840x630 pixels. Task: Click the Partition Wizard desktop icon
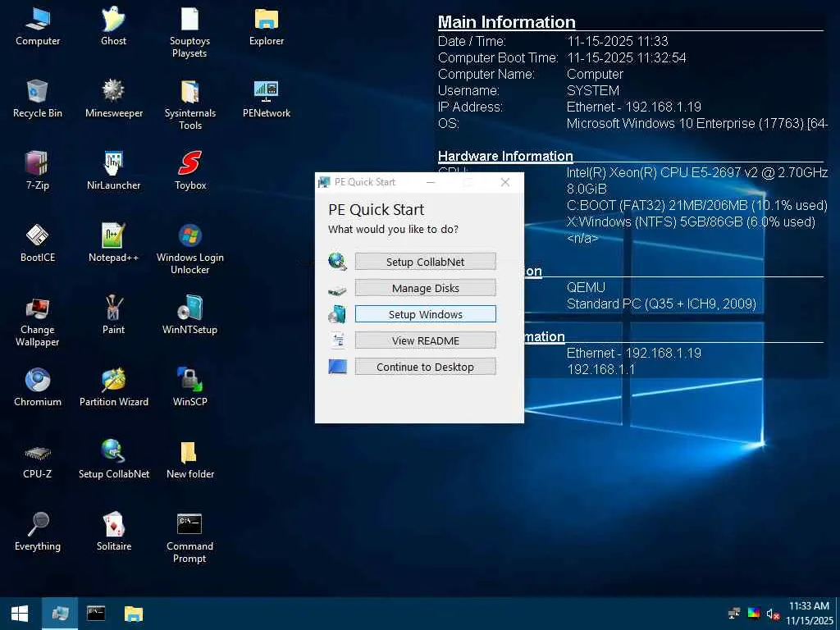click(x=113, y=388)
